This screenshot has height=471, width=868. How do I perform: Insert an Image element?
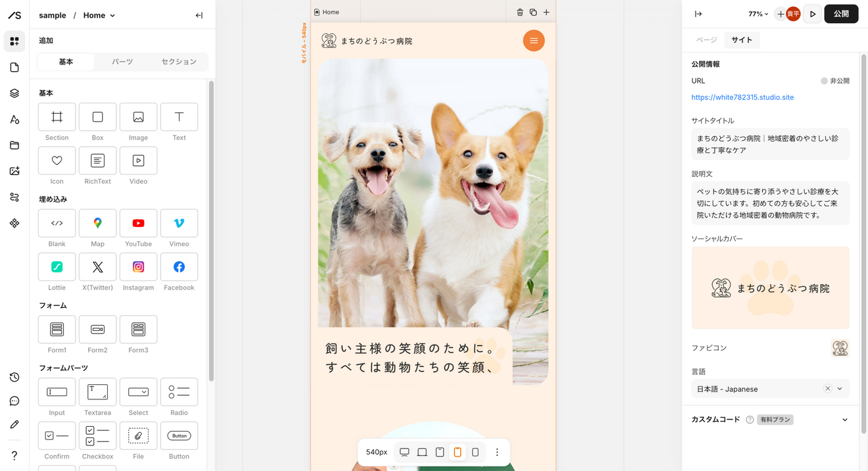tap(138, 117)
